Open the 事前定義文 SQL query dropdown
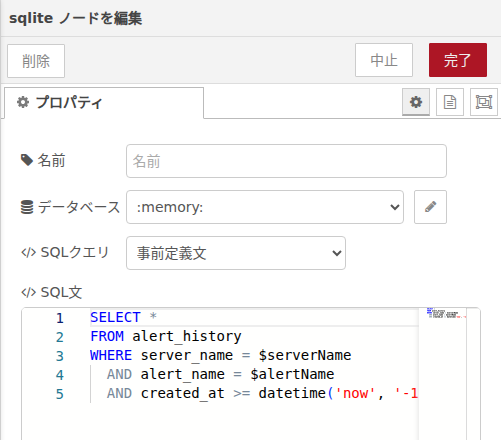 [236, 253]
